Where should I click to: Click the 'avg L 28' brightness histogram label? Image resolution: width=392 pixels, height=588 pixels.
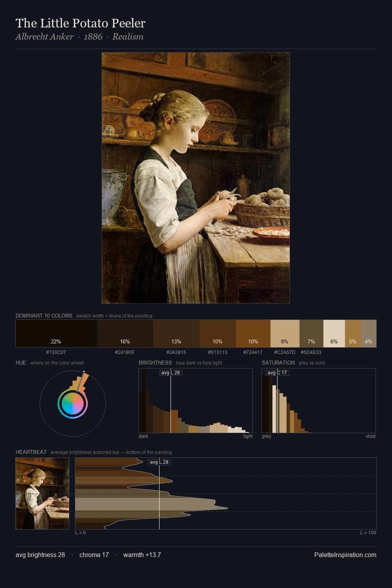(171, 373)
